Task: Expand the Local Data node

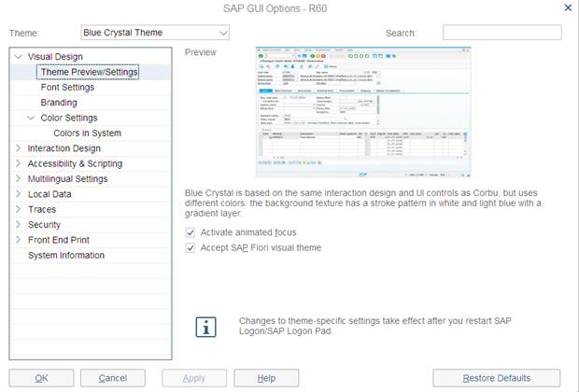Action: (x=18, y=194)
